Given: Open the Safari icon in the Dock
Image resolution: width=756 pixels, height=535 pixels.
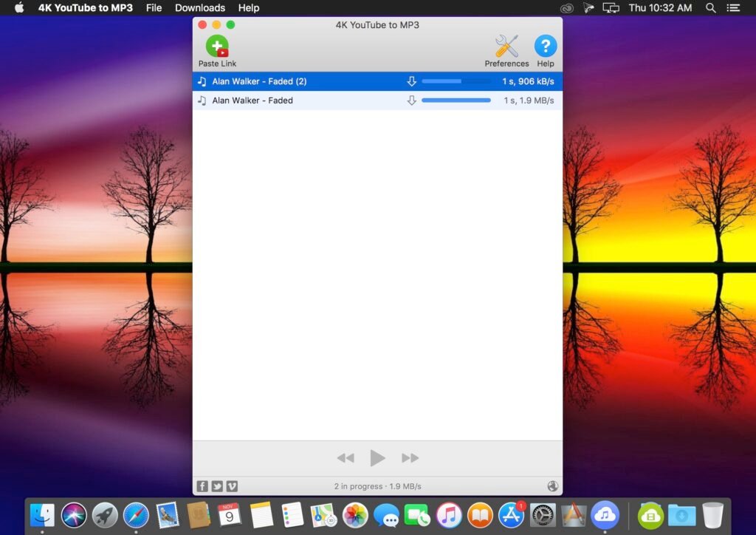Looking at the screenshot, I should 136,515.
